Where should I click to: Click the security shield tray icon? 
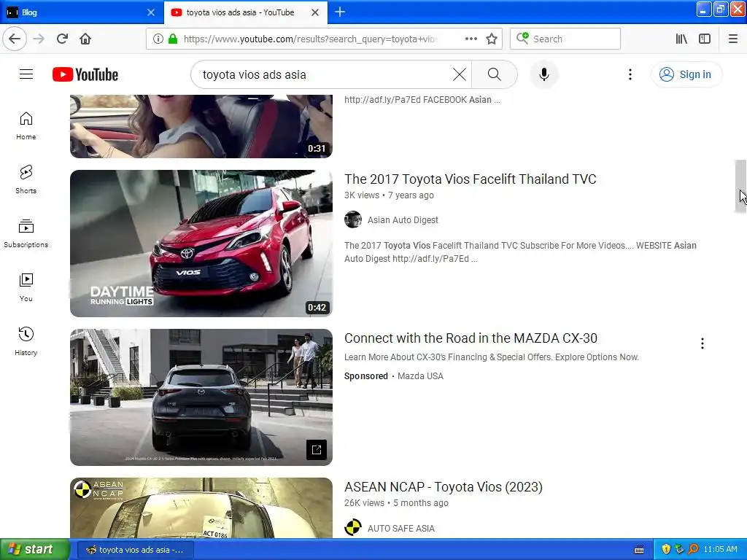(x=666, y=549)
